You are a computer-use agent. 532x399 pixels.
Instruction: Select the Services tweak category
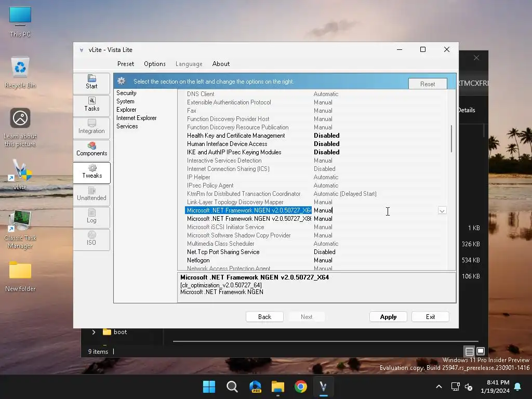(x=127, y=126)
